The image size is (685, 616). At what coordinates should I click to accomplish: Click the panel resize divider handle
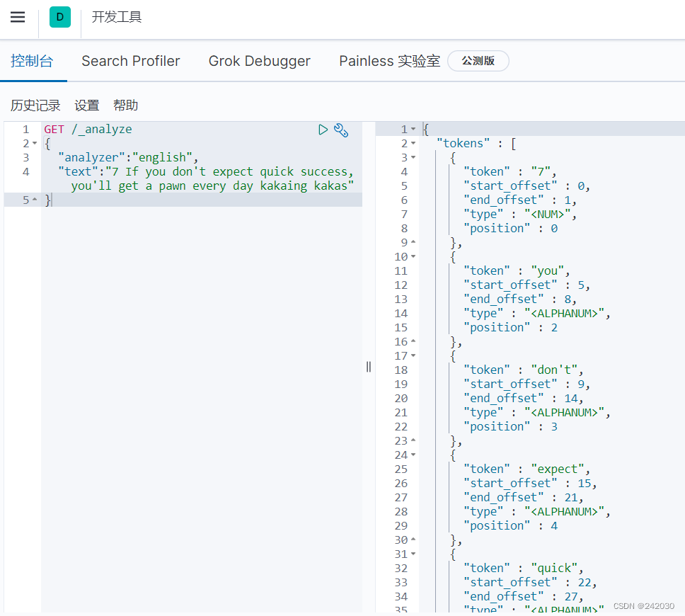369,367
